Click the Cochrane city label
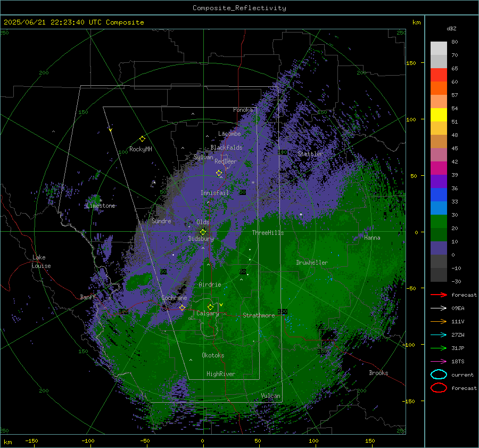 tap(174, 298)
